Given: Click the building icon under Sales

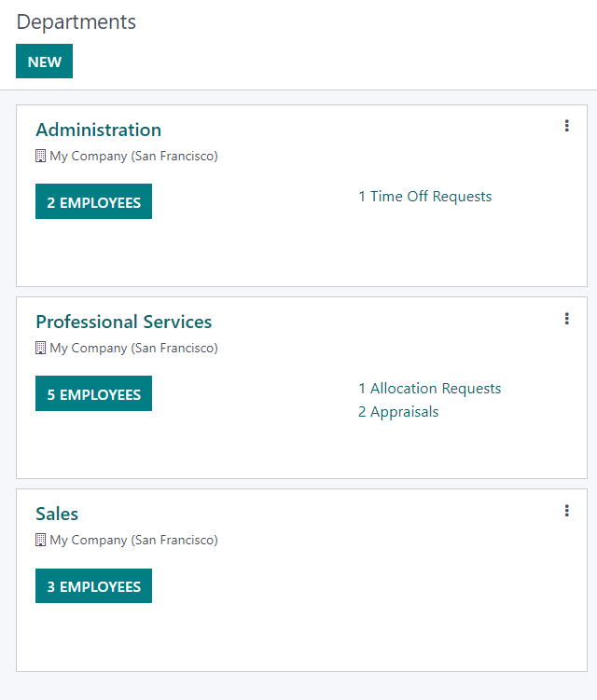Looking at the screenshot, I should click(40, 541).
